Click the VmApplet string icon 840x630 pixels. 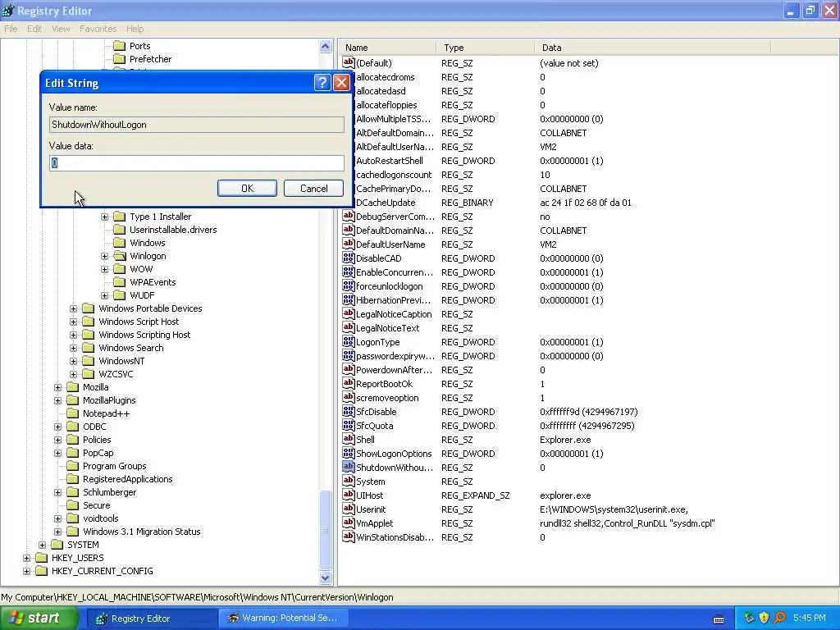pos(348,523)
